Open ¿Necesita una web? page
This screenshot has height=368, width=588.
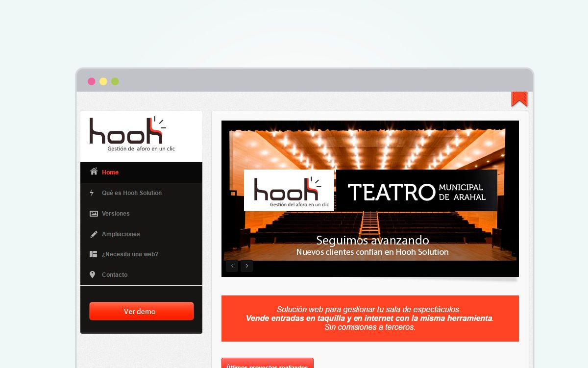click(141, 254)
